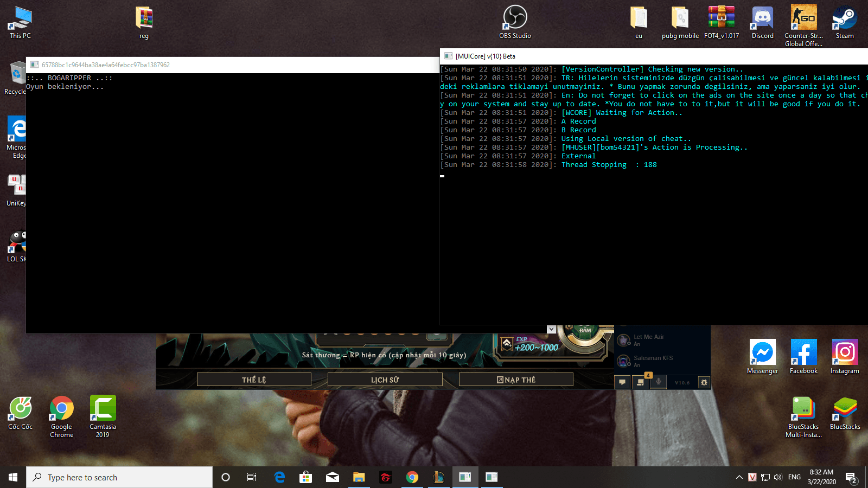Open Microsoft Edge from the taskbar
868x488 pixels.
(x=279, y=477)
